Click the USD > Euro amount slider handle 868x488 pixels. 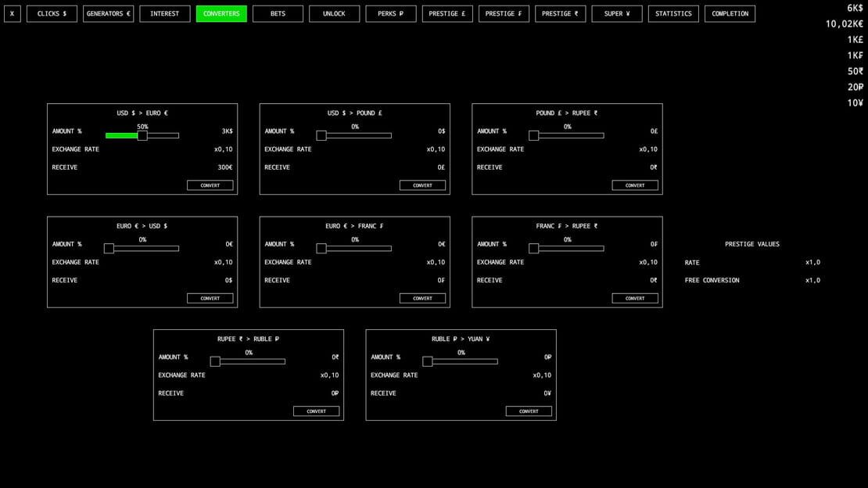(142, 135)
